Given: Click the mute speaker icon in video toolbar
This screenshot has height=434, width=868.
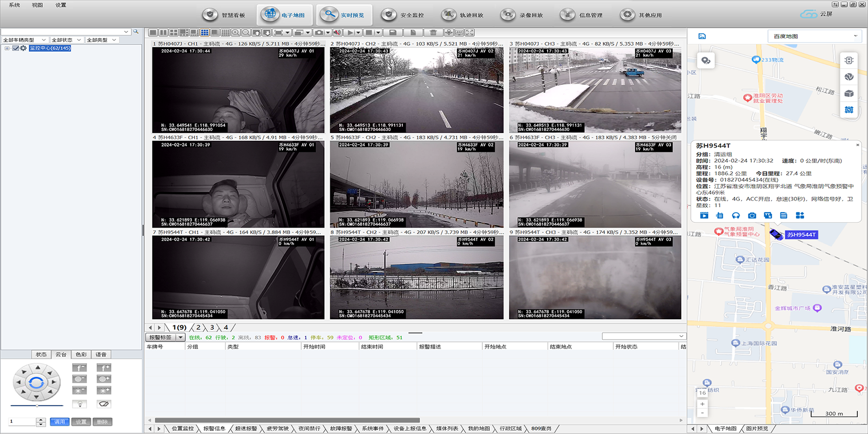Looking at the screenshot, I should [337, 32].
